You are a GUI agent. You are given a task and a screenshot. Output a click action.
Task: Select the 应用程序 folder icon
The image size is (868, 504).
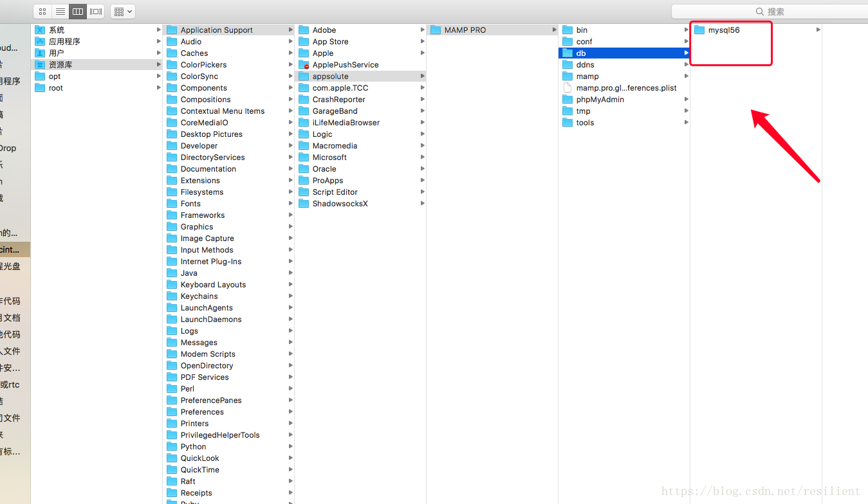click(x=40, y=42)
